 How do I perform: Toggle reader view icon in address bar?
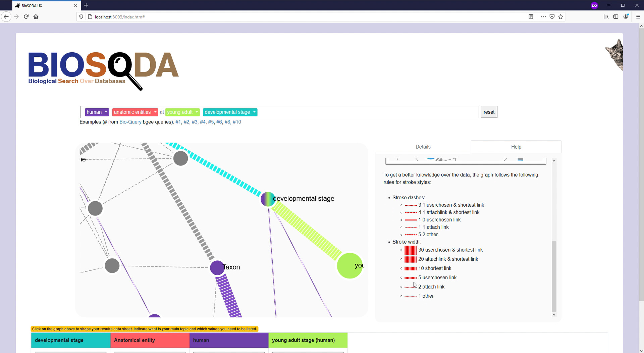click(531, 17)
